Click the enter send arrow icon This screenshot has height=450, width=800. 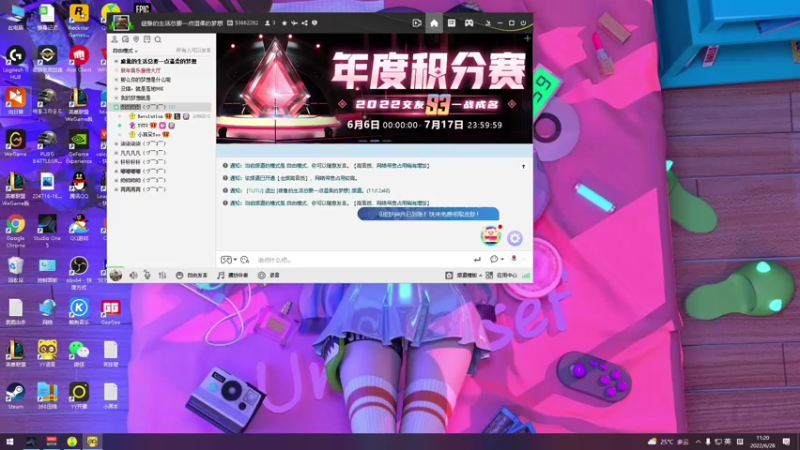pyautogui.click(x=477, y=260)
